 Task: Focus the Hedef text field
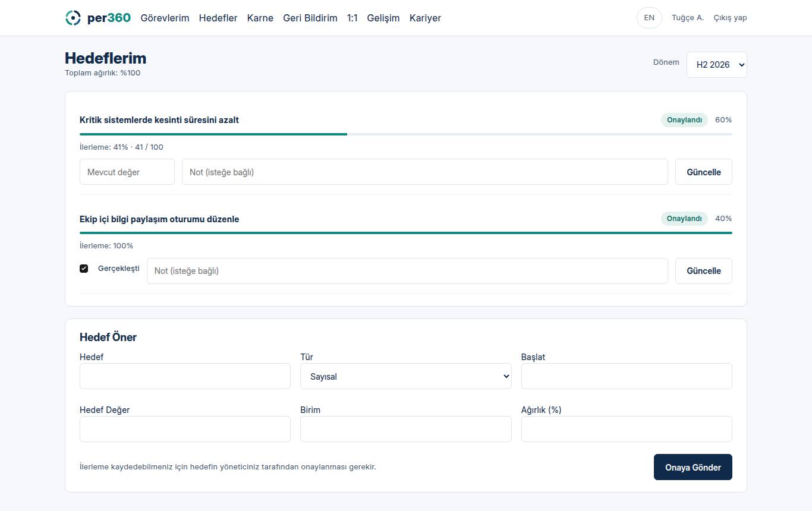[185, 376]
